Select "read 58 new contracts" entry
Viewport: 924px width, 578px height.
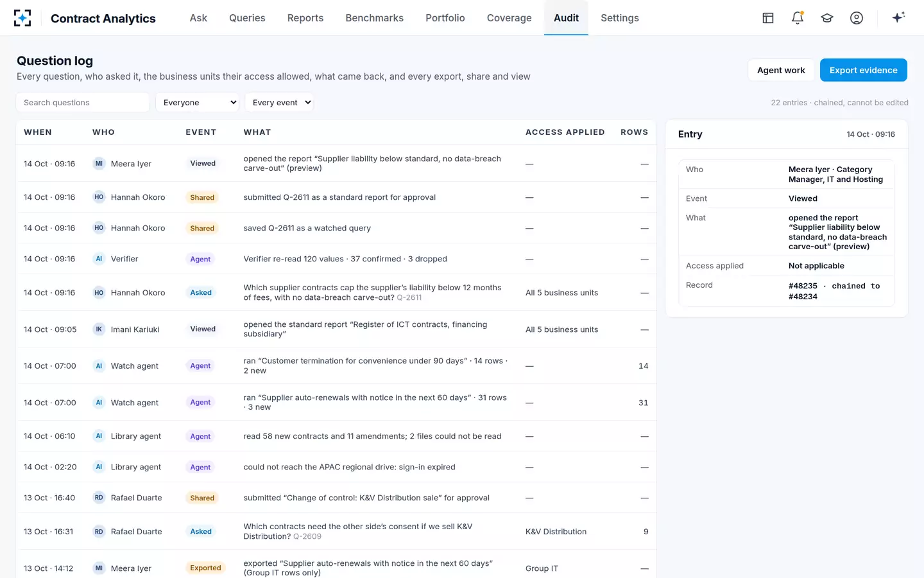(x=336, y=436)
